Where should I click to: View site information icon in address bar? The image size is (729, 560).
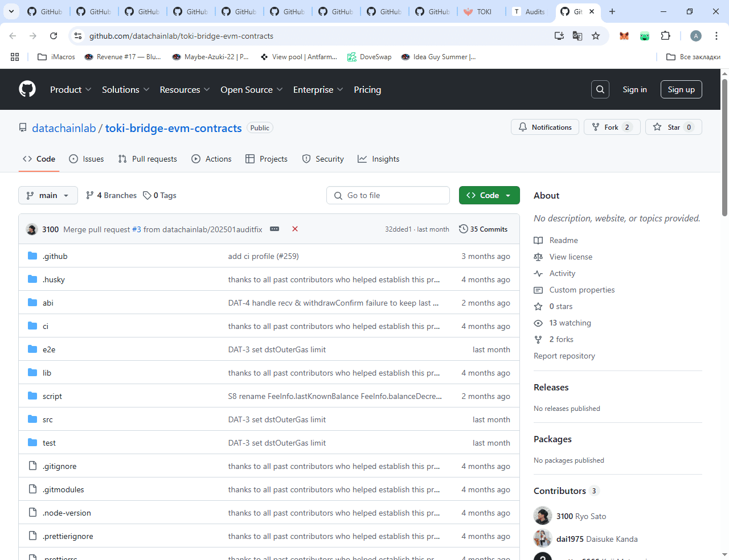pyautogui.click(x=78, y=36)
